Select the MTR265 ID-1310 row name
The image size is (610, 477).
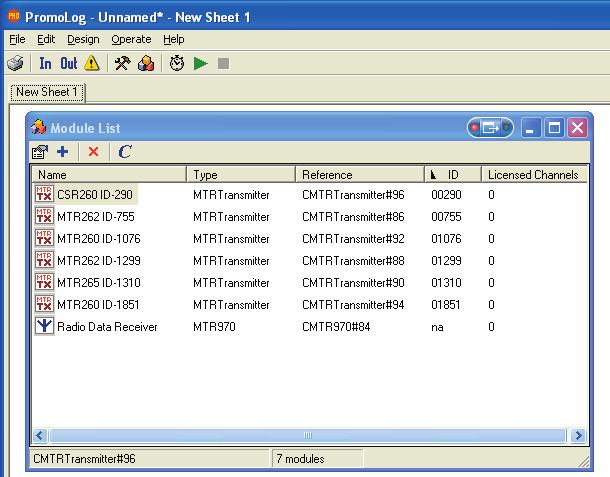tap(98, 282)
